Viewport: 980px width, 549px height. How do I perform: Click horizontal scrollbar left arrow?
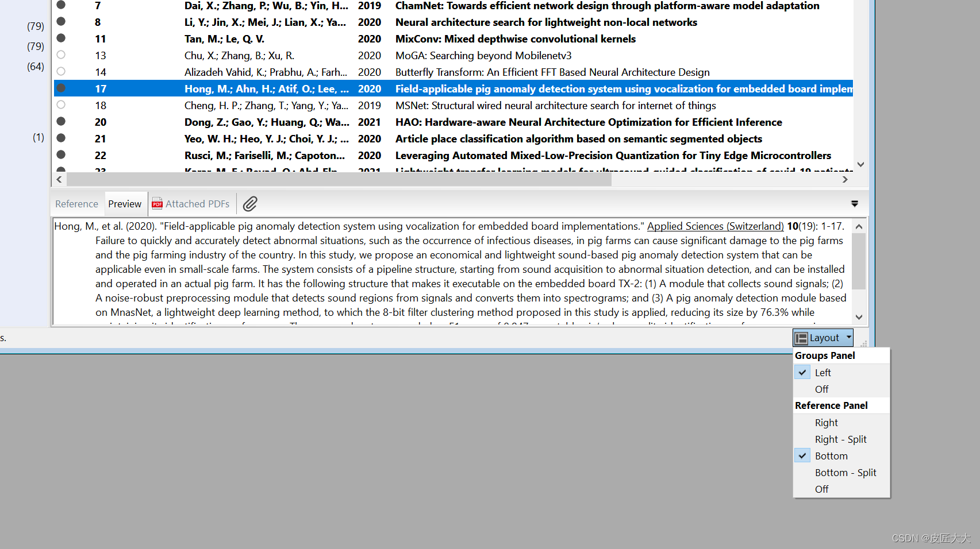59,179
